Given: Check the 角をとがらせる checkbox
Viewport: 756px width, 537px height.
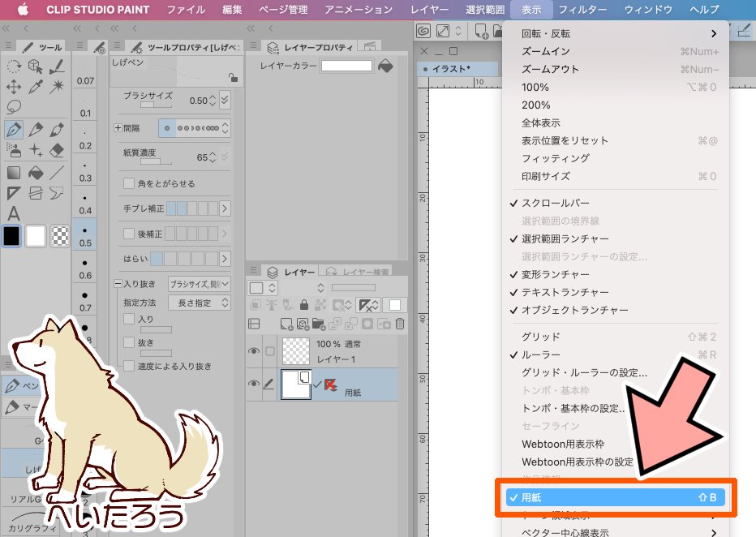Looking at the screenshot, I should [x=129, y=183].
